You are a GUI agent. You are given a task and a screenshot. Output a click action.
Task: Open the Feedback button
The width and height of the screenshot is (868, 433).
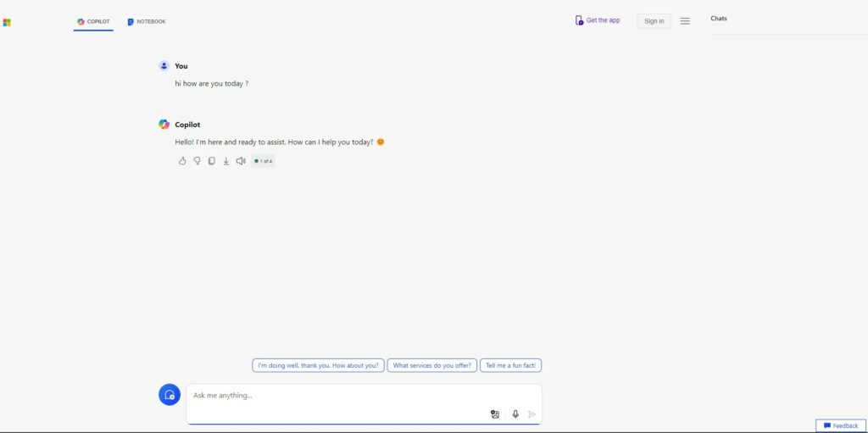pyautogui.click(x=840, y=426)
